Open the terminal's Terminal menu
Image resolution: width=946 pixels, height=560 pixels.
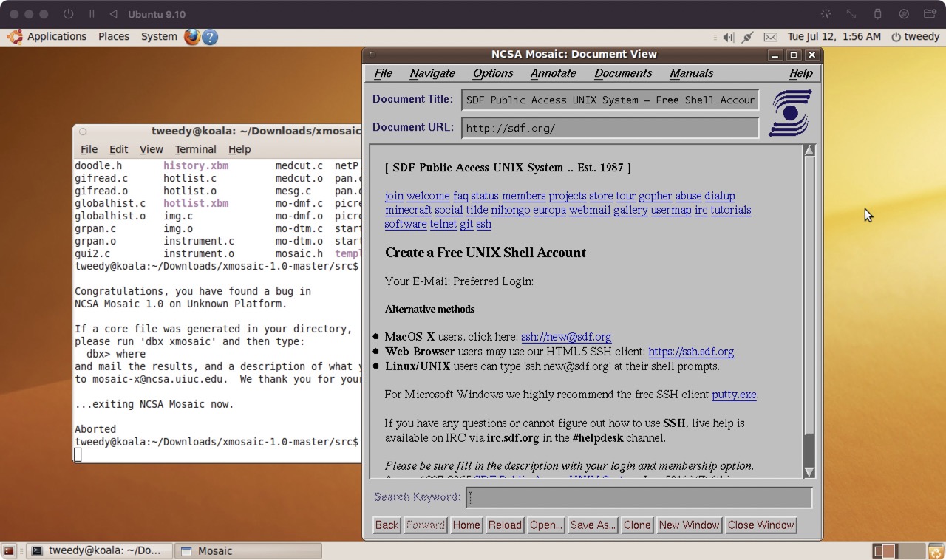tap(195, 149)
